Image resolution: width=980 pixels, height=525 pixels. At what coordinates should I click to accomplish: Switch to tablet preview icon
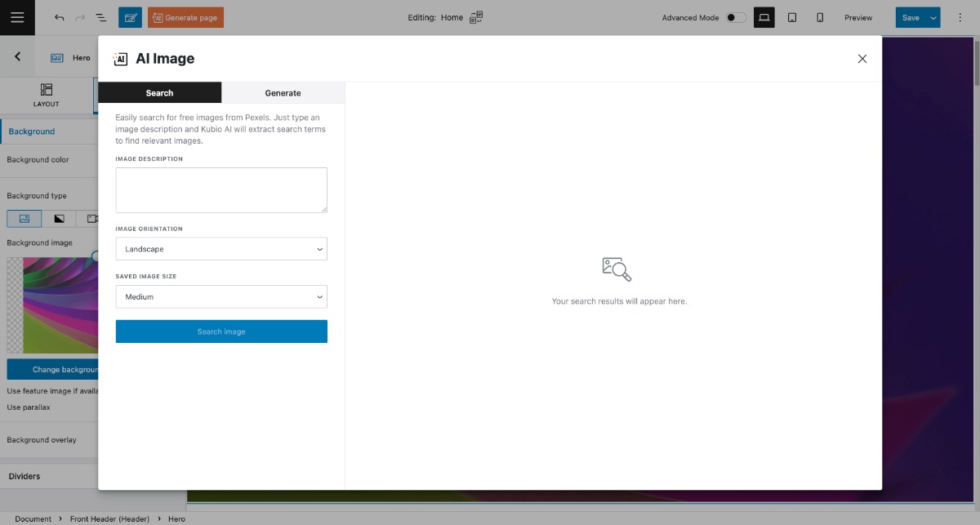[791, 17]
